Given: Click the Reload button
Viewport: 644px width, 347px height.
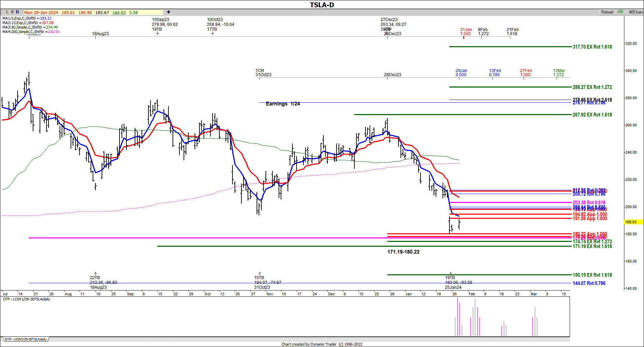Looking at the screenshot, I should click(607, 12).
